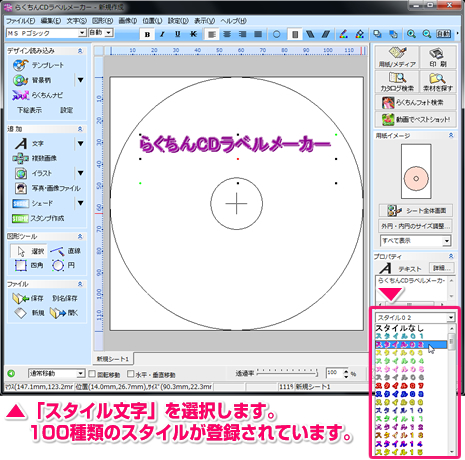The image size is (465, 460).
Task: Toggle bold text formatting
Action: [147, 34]
